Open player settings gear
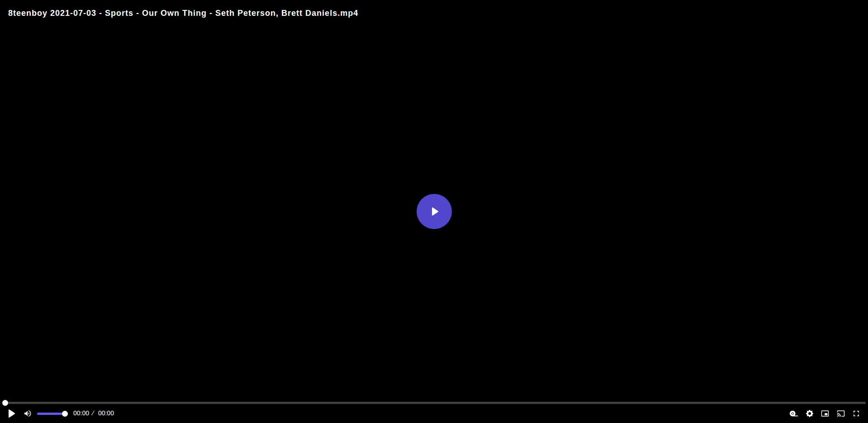Screen dimensions: 868x423 click(x=810, y=414)
